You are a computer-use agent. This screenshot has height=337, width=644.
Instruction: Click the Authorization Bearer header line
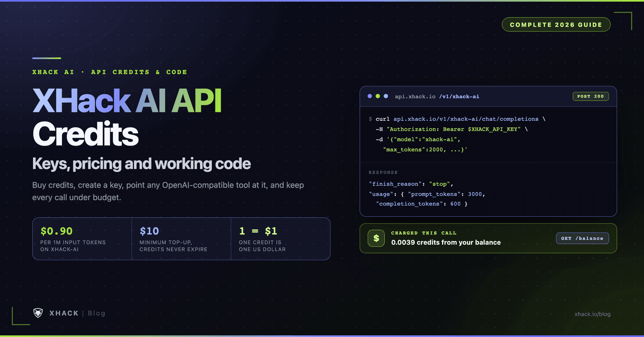point(452,129)
